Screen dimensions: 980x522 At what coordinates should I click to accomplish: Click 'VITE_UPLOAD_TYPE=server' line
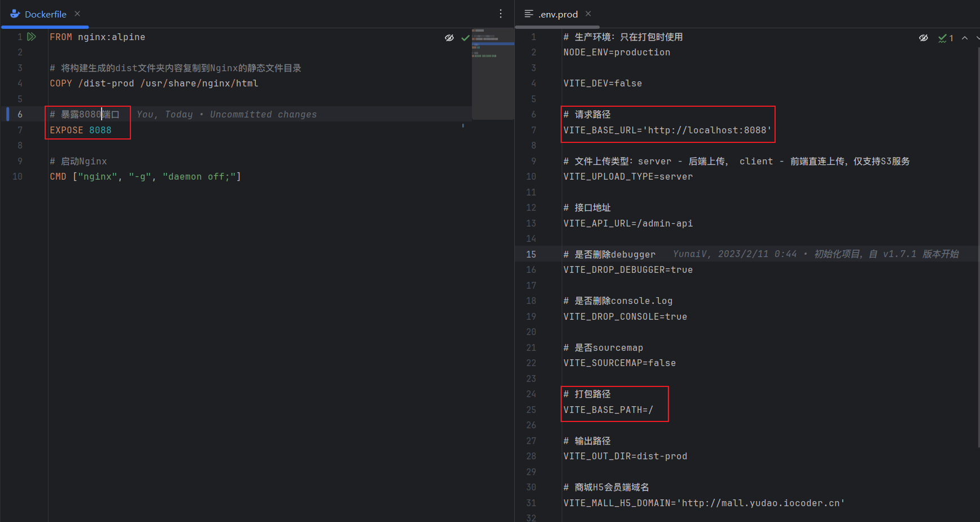coord(628,176)
